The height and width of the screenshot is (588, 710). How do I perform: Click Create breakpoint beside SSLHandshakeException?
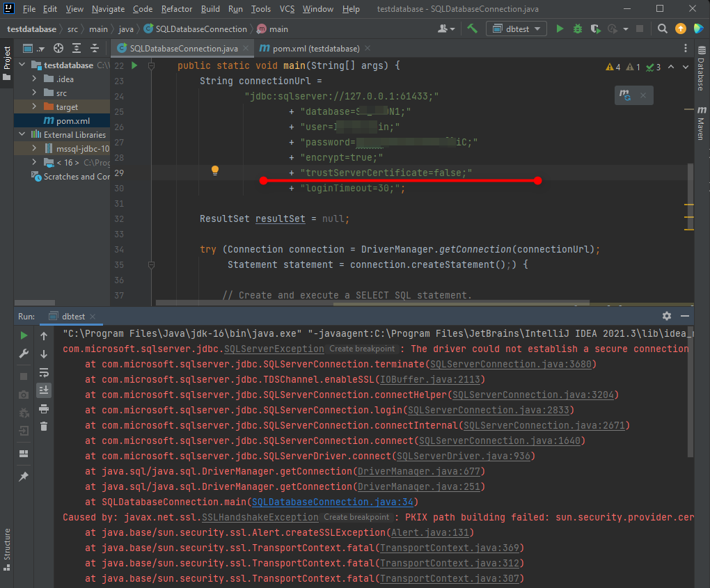pyautogui.click(x=356, y=518)
